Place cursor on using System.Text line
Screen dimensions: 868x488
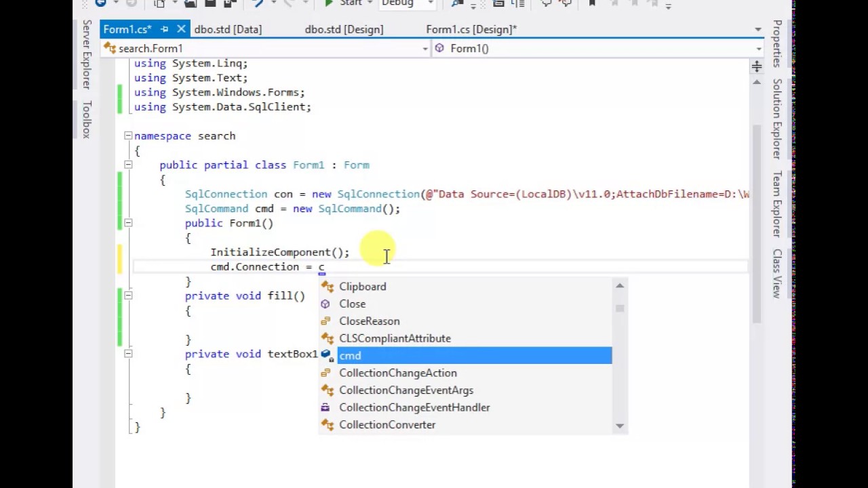191,78
